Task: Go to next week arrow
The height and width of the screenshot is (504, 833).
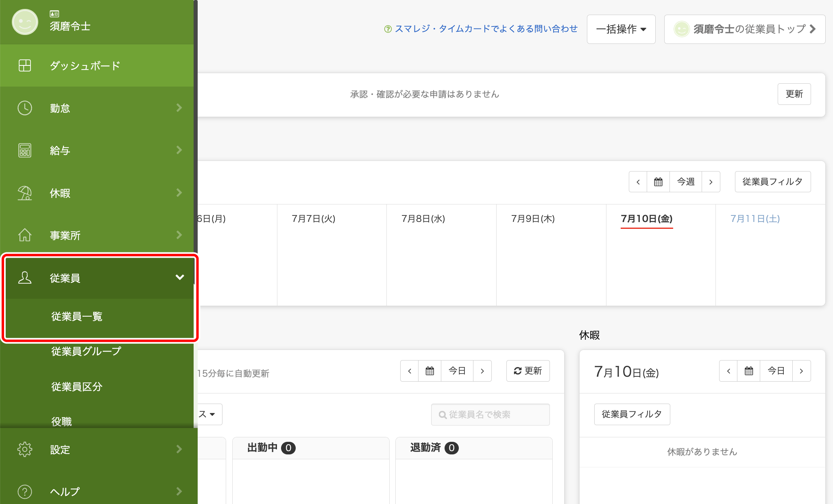Action: point(711,182)
